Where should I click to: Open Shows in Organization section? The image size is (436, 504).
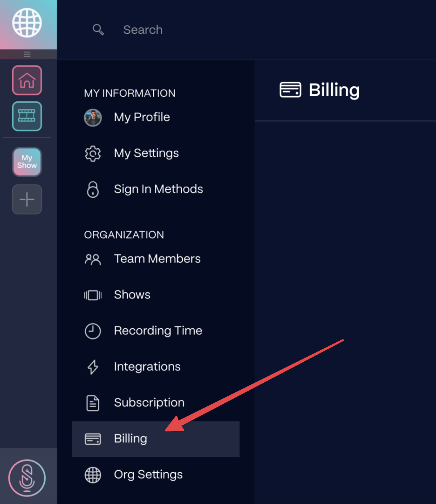point(156,295)
